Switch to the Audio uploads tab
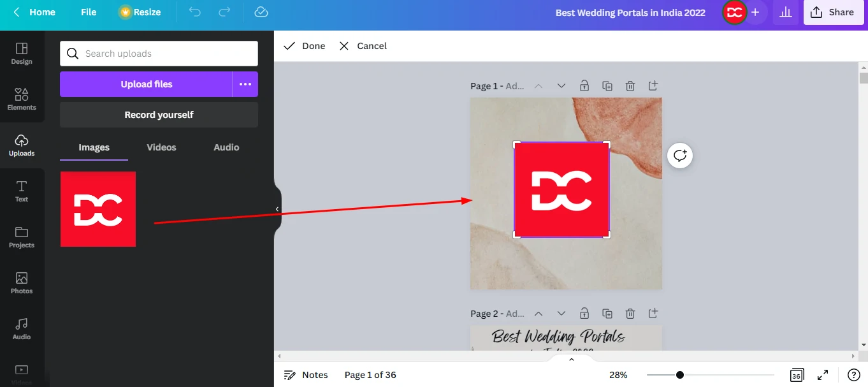Image resolution: width=868 pixels, height=387 pixels. coord(226,147)
